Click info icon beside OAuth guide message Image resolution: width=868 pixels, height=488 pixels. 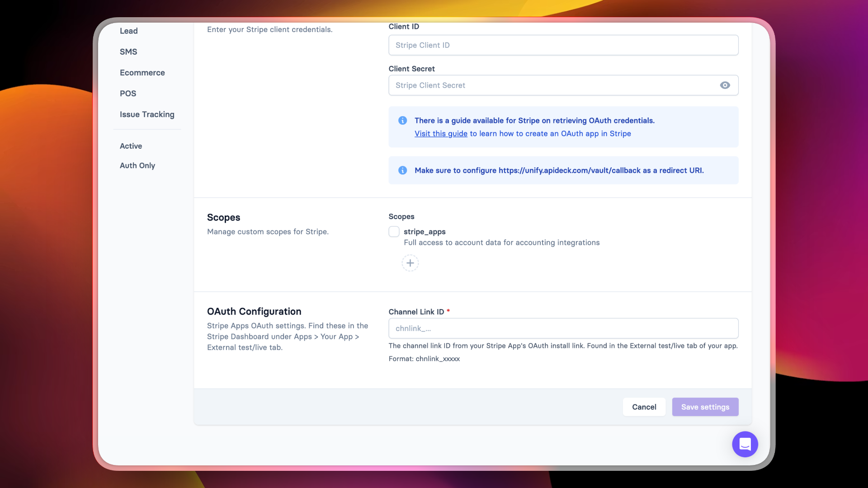coord(402,121)
